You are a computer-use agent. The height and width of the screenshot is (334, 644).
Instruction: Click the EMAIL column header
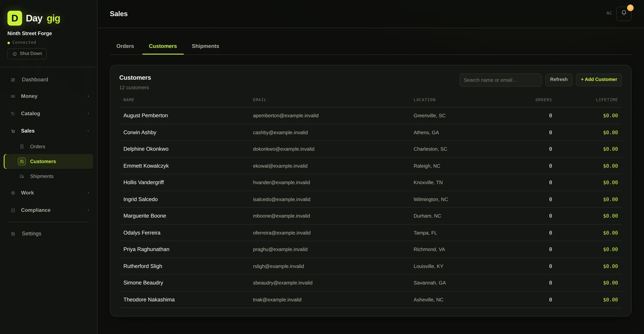pyautogui.click(x=259, y=100)
